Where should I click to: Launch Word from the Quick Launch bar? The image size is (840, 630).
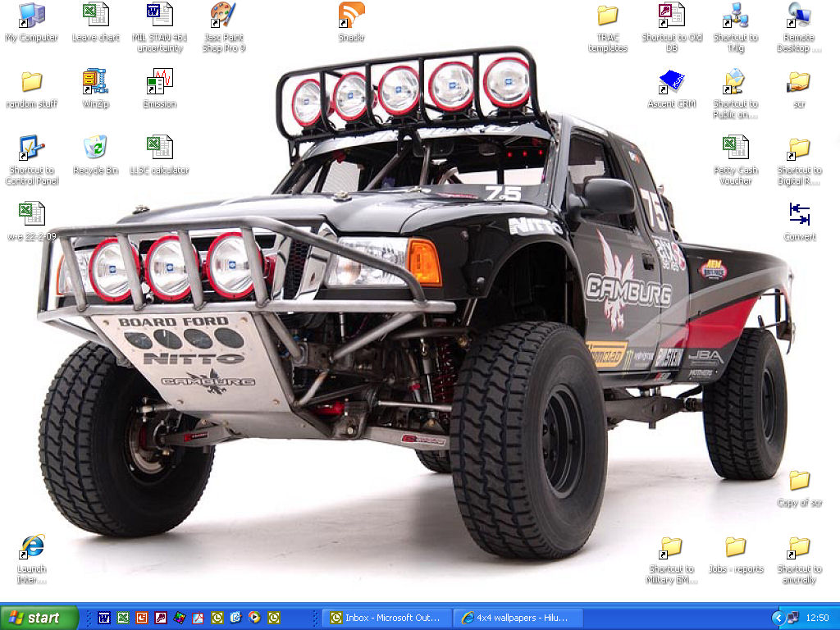[104, 618]
